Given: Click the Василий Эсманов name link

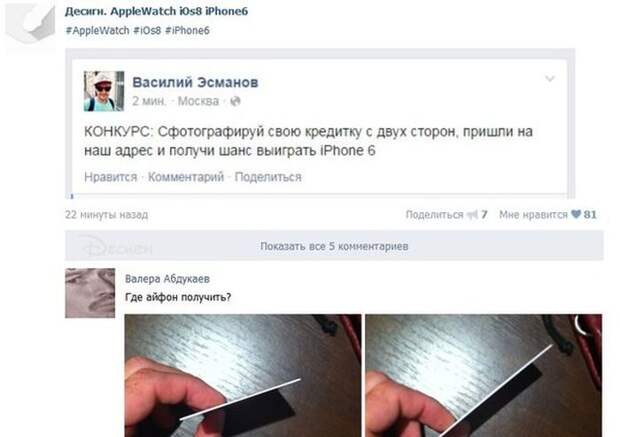Looking at the screenshot, I should pos(195,82).
